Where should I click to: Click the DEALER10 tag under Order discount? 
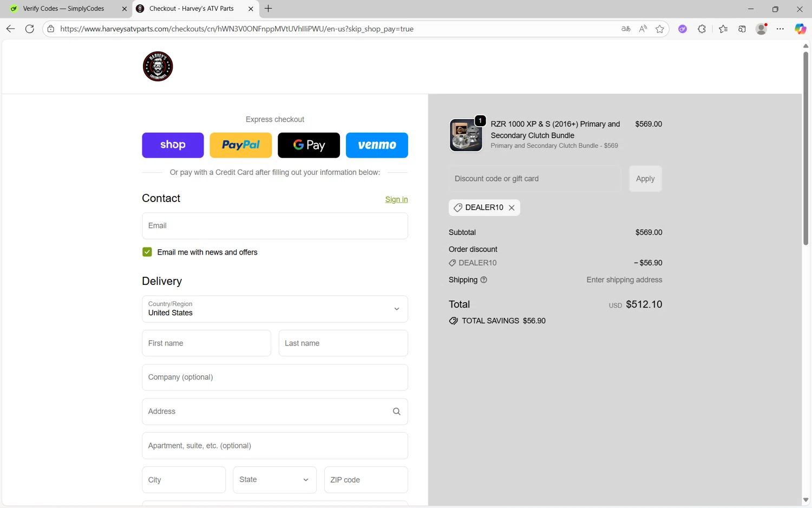tap(473, 263)
